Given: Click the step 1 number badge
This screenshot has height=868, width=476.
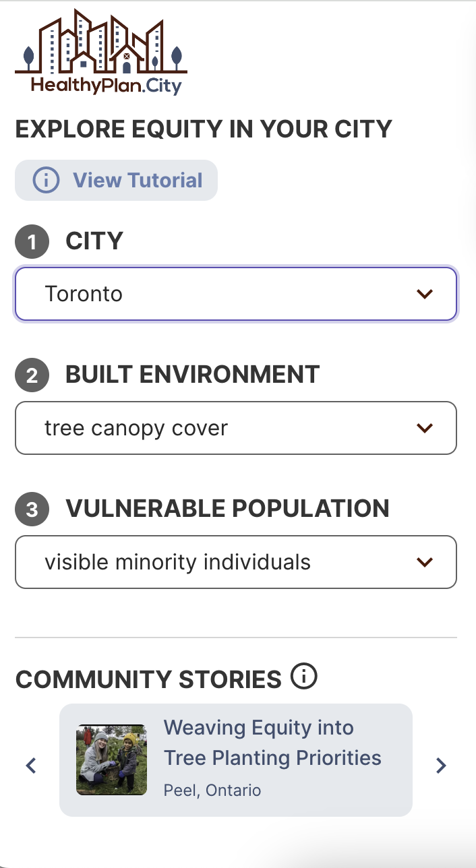Looking at the screenshot, I should click(x=32, y=243).
